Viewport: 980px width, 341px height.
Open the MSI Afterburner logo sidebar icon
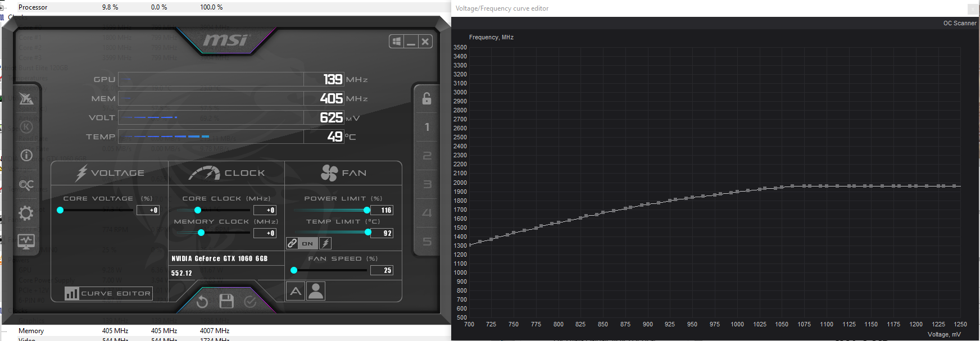[x=26, y=99]
